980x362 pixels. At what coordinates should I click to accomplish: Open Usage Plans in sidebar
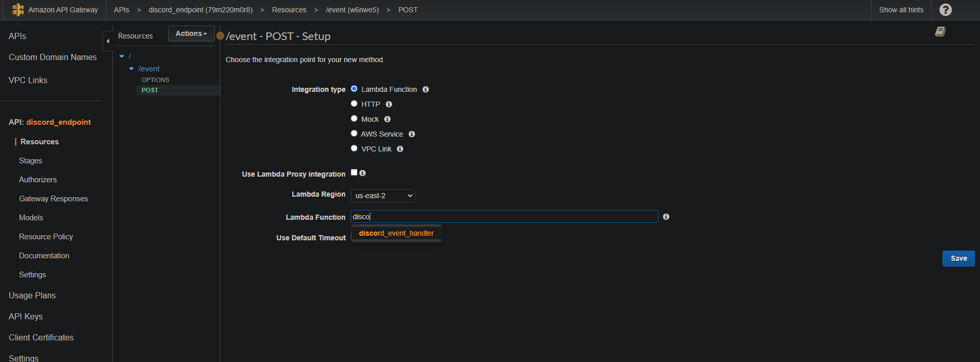[32, 295]
